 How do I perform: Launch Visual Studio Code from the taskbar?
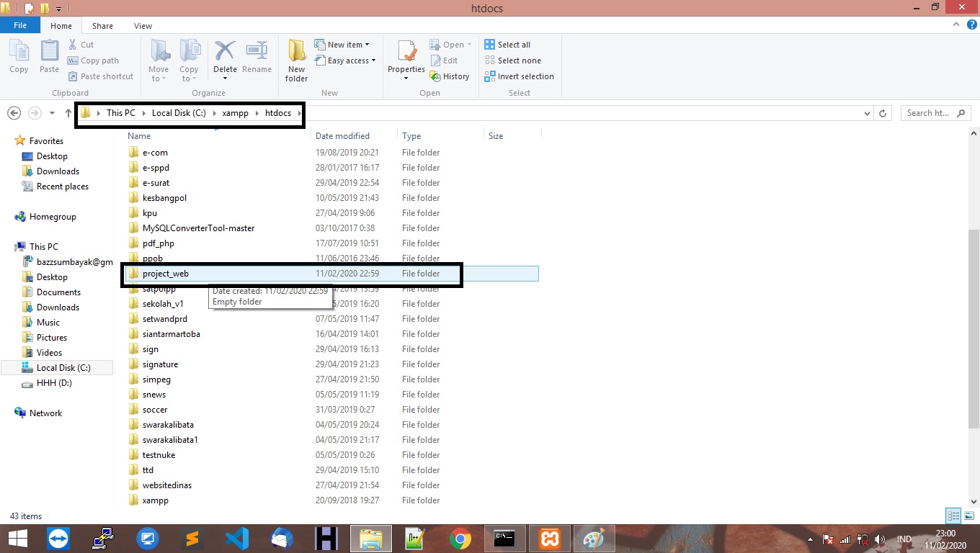click(x=236, y=538)
